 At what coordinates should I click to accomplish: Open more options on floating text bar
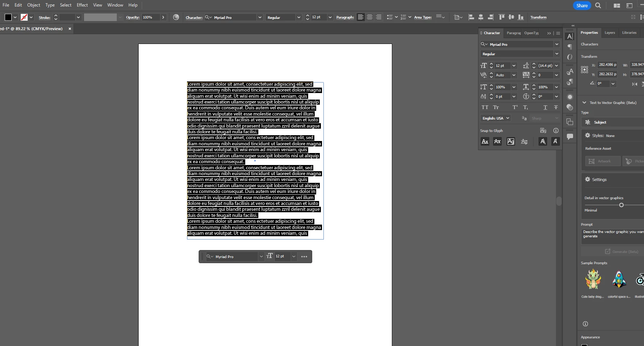pyautogui.click(x=304, y=257)
